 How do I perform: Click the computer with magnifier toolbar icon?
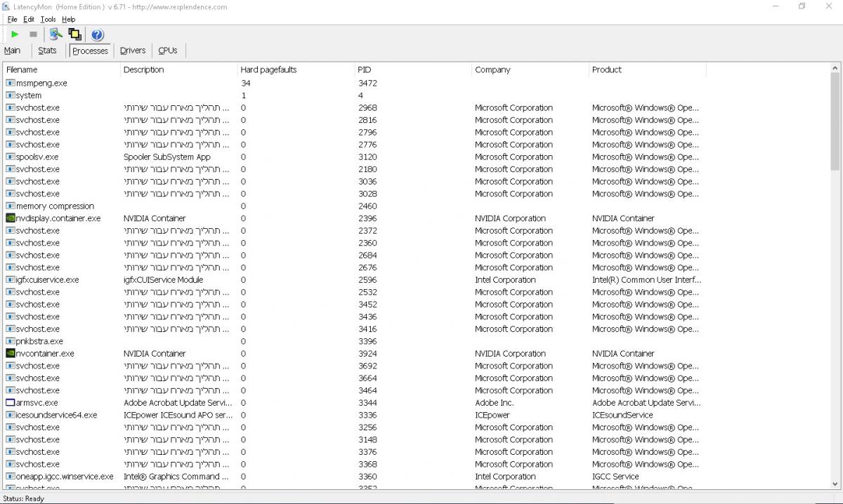point(56,34)
